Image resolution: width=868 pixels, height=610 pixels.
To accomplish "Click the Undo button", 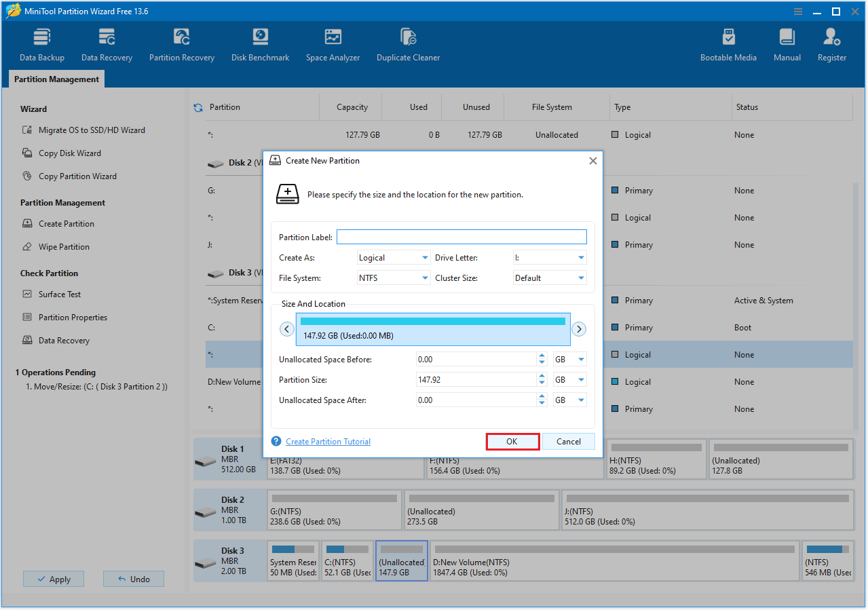I will pyautogui.click(x=134, y=579).
